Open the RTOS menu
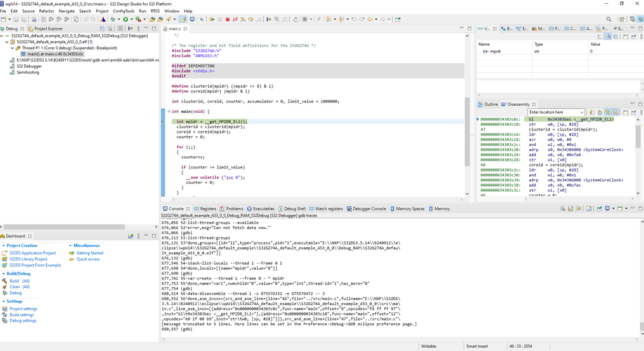The image size is (644, 351). [x=155, y=11]
